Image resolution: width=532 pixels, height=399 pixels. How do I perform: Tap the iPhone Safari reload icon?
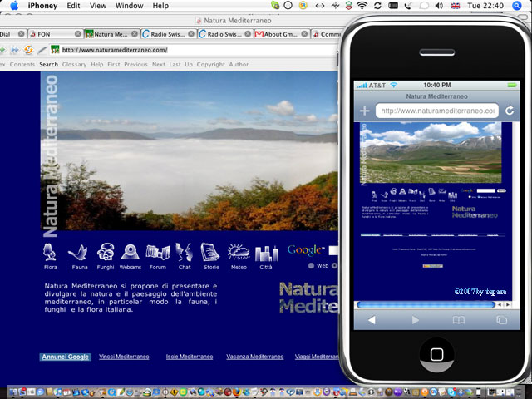[510, 111]
